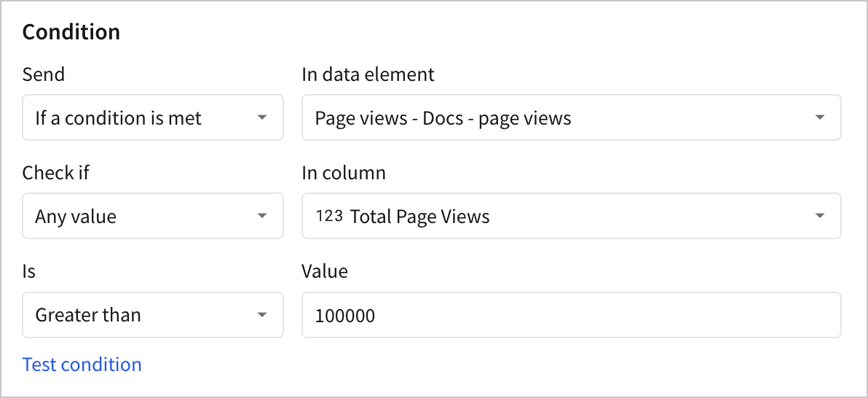Click the 'Check if' label
This screenshot has width=868, height=398.
[55, 173]
